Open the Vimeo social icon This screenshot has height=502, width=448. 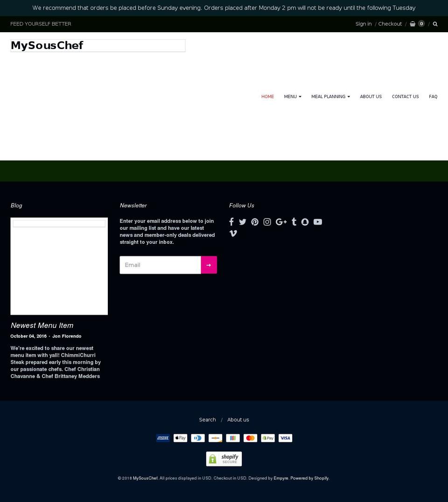coord(233,233)
